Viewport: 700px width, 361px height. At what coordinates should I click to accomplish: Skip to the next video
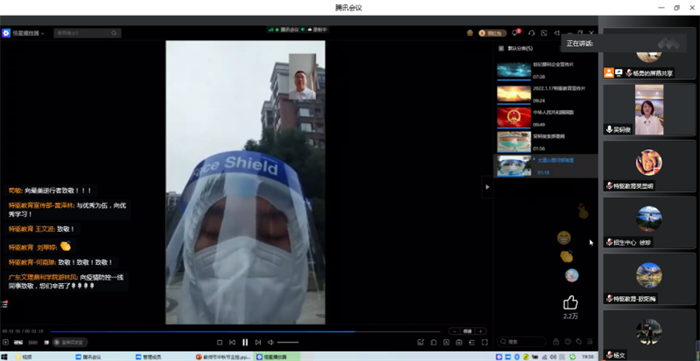[258, 342]
